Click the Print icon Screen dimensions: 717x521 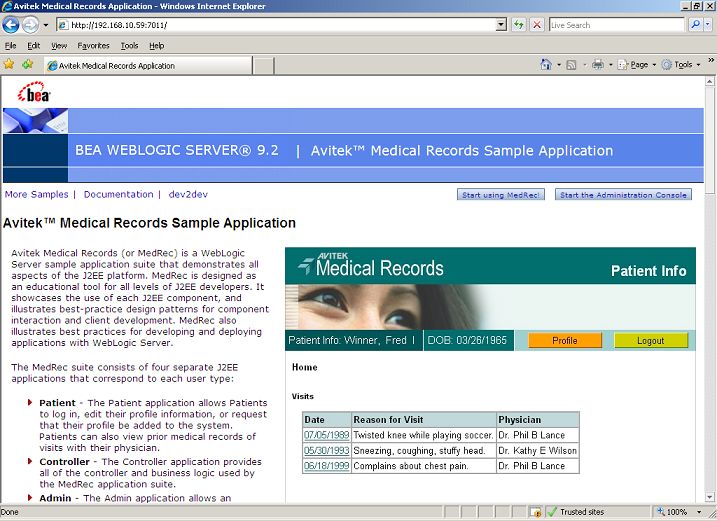point(598,64)
